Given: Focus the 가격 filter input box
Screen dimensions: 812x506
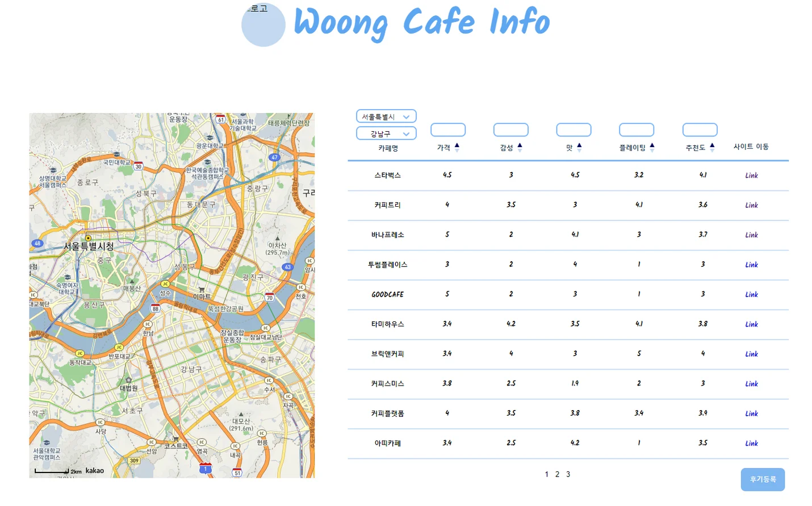Looking at the screenshot, I should 448,130.
